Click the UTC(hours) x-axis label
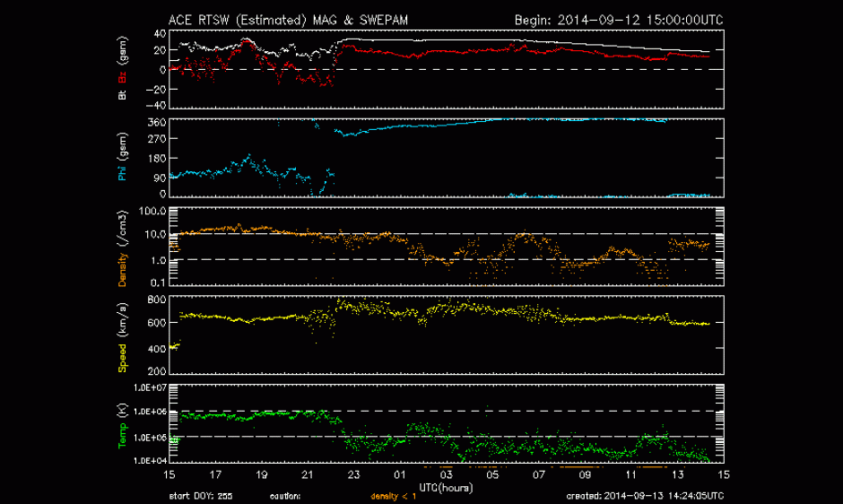 (x=446, y=486)
